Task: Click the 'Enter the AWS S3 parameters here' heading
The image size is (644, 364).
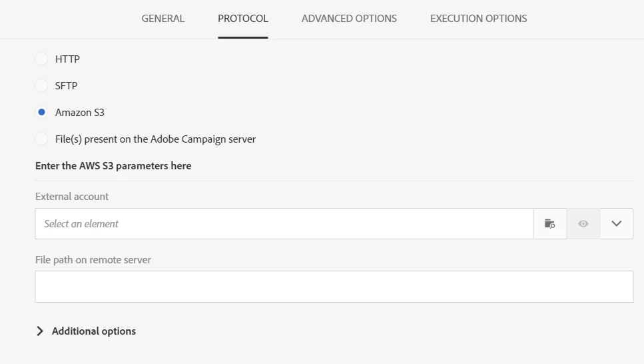Action: point(113,166)
